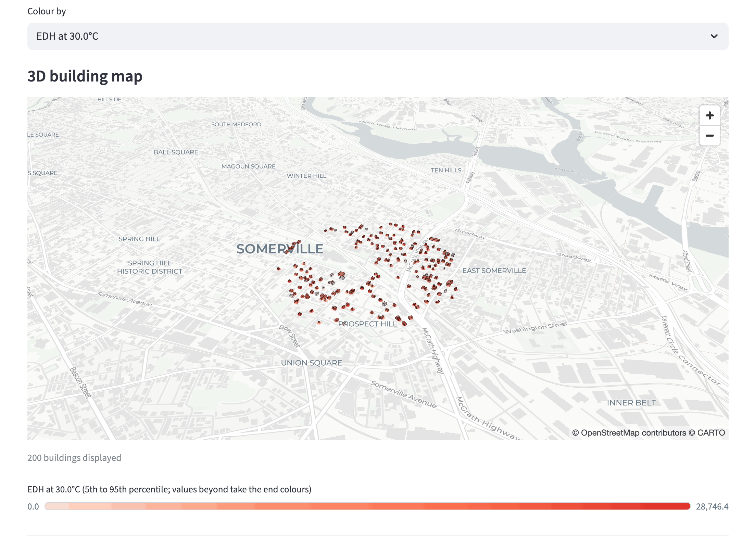
Task: Click the dropdown chevron arrow
Action: (714, 36)
